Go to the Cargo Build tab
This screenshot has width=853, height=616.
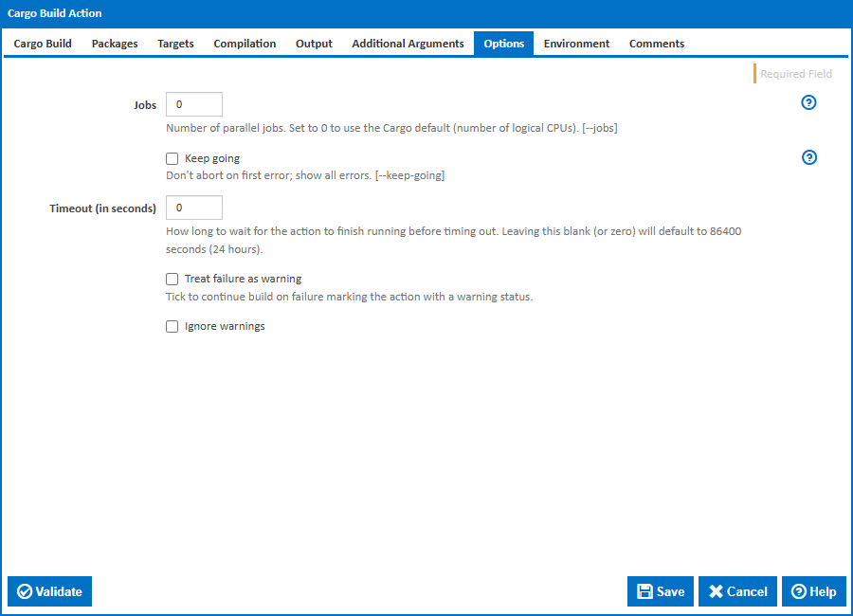(42, 43)
